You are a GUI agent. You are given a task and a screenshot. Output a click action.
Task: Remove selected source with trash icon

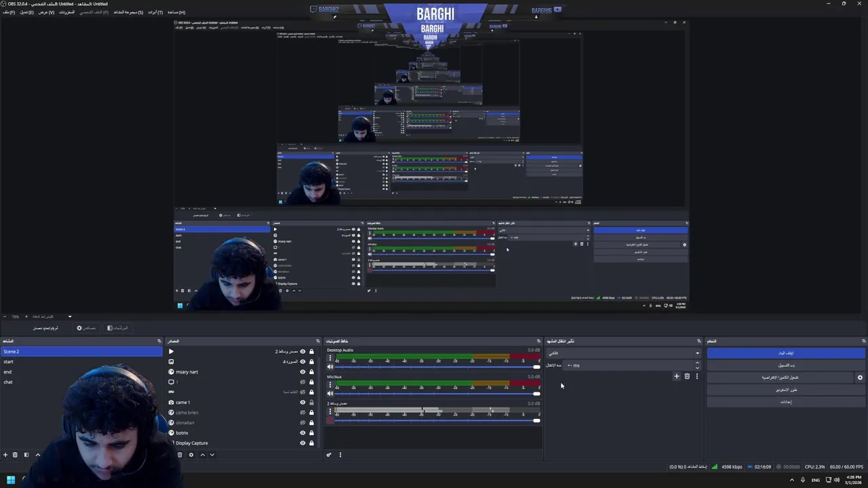click(x=180, y=455)
